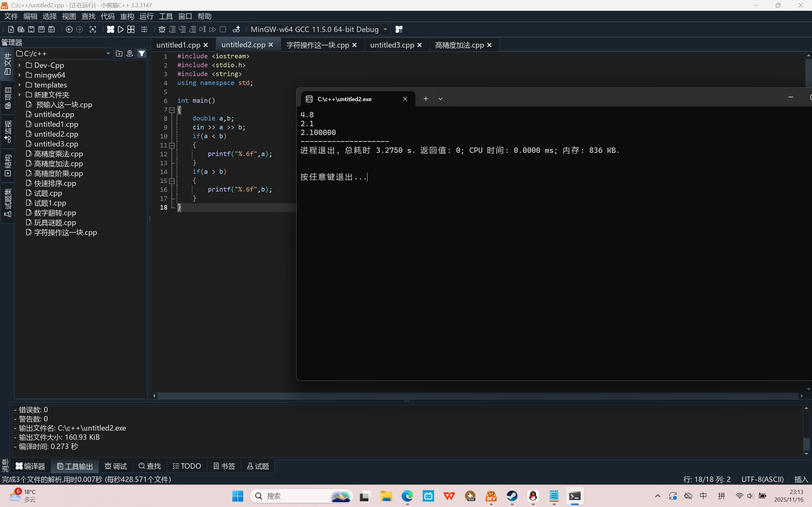Click the new folder icon in file manager

pos(119,53)
